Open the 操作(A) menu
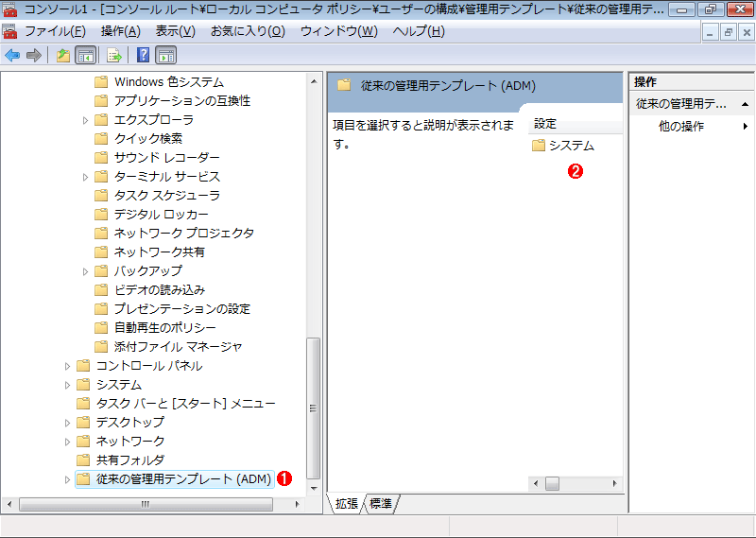The image size is (756, 538). point(121,32)
